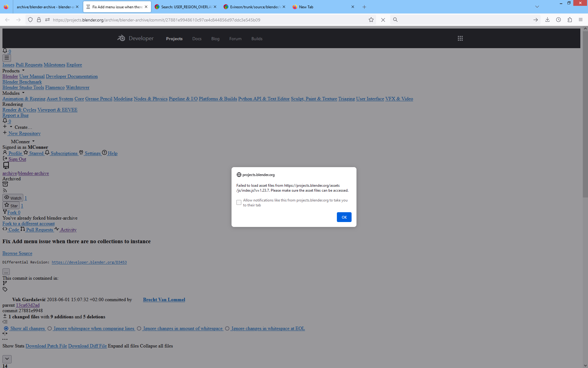Toggle the Watch repository button

[x=13, y=198]
